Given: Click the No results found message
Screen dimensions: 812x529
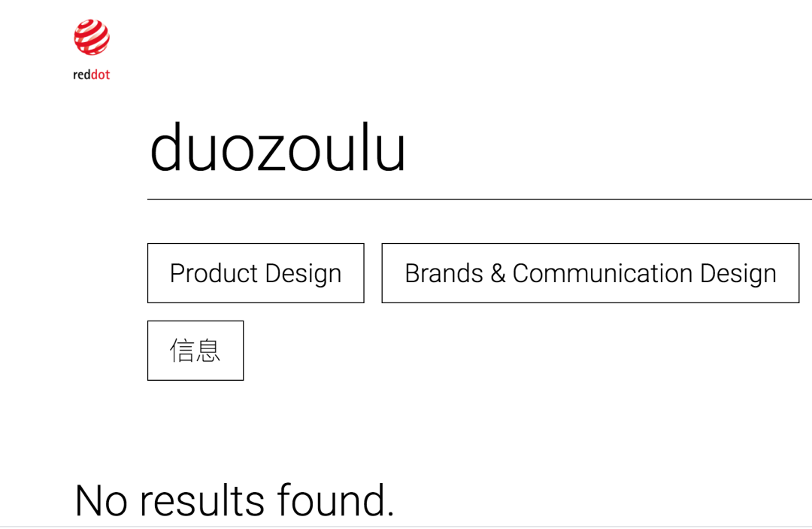Looking at the screenshot, I should (x=235, y=500).
